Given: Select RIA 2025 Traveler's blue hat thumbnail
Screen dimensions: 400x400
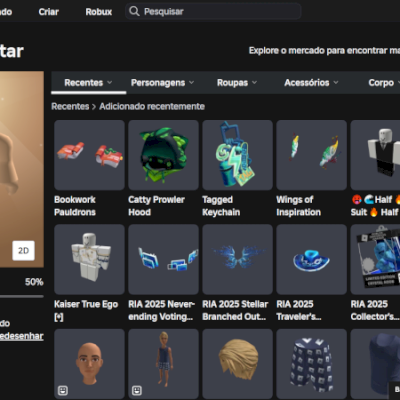Looking at the screenshot, I should coord(311,259).
